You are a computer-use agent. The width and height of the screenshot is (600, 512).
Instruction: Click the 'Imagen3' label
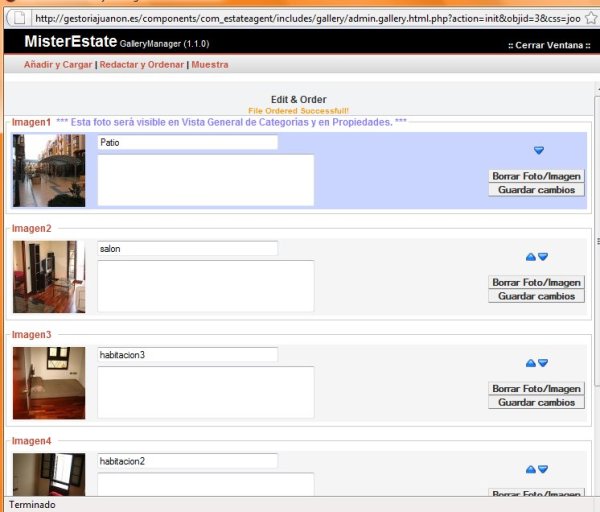(31, 335)
